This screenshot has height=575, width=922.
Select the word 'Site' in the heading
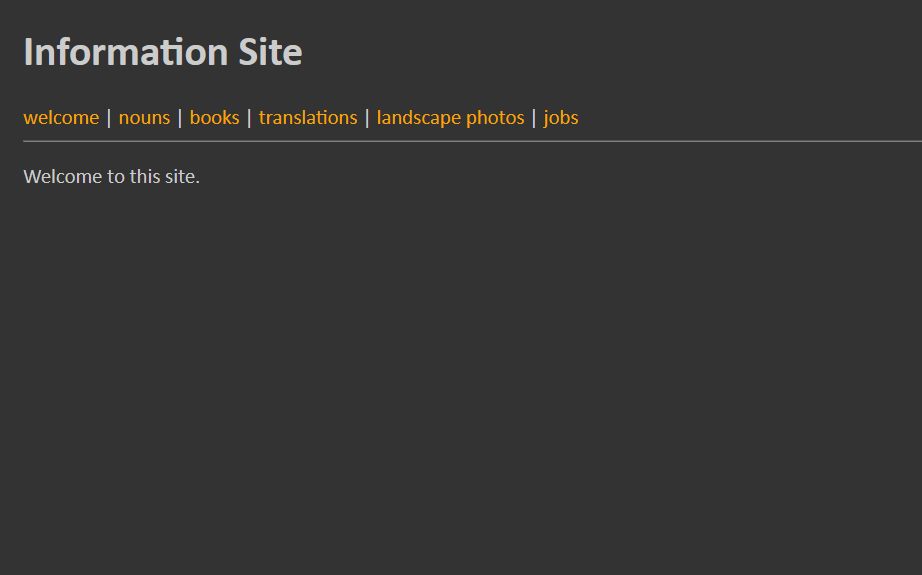click(x=270, y=52)
